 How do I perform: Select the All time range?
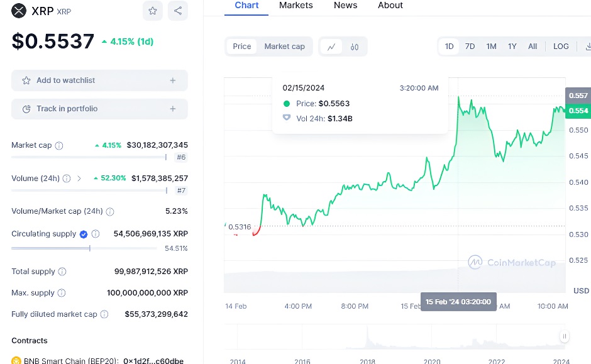532,47
